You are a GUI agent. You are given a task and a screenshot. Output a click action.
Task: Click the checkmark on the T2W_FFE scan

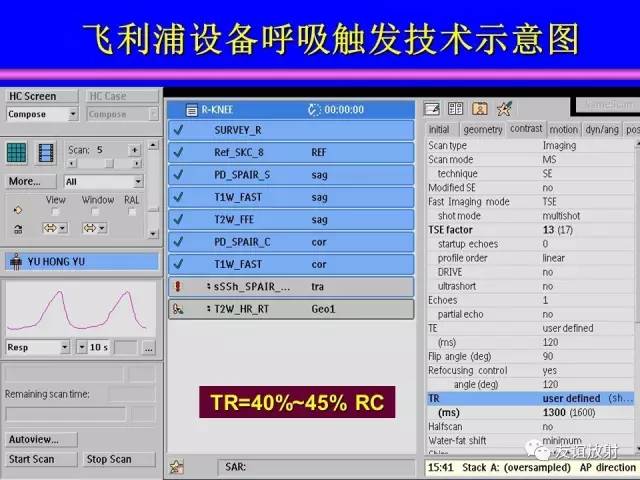(x=178, y=220)
